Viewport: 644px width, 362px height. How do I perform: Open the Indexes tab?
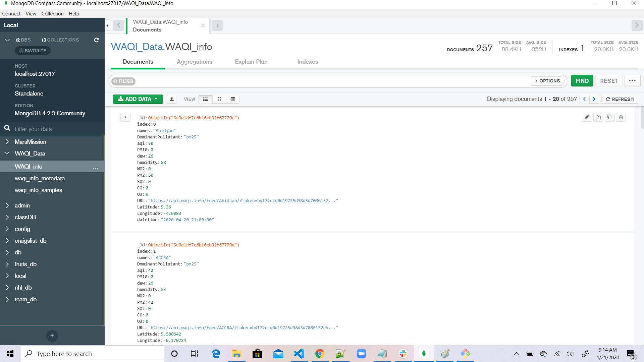coord(308,62)
